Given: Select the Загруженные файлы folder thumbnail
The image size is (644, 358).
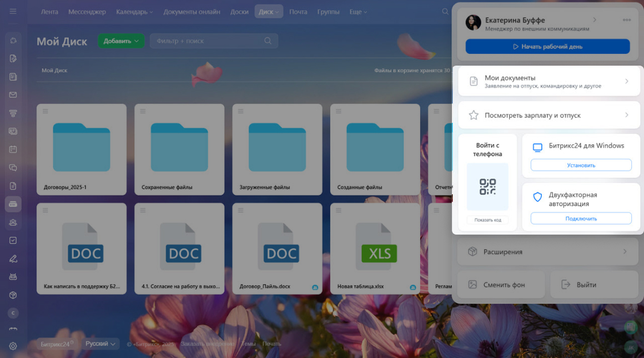Looking at the screenshot, I should click(x=277, y=147).
